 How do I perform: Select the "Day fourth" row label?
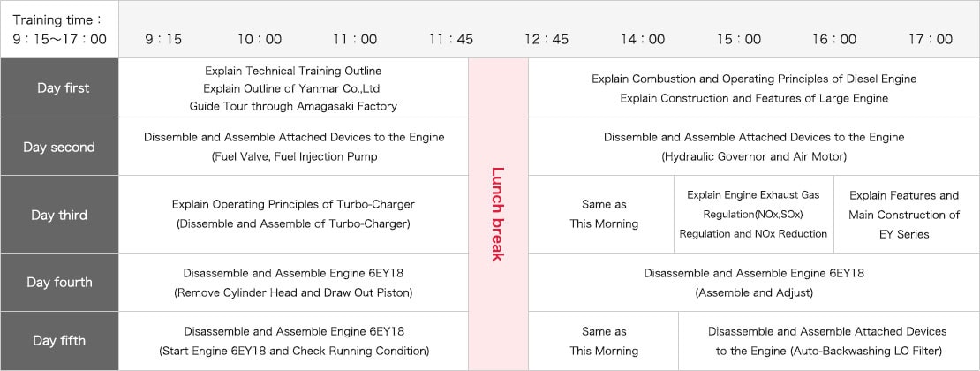pos(59,283)
